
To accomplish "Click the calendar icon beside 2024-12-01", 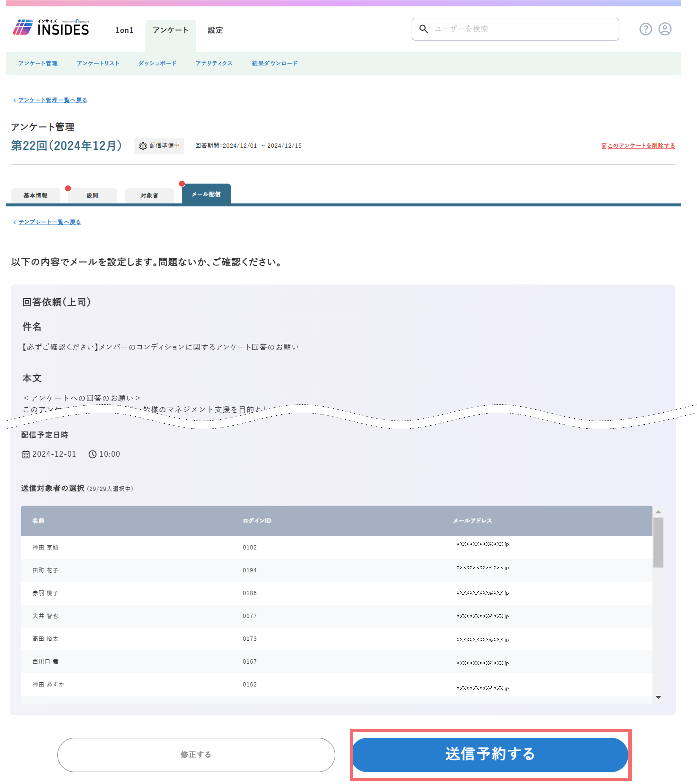I will coord(26,455).
